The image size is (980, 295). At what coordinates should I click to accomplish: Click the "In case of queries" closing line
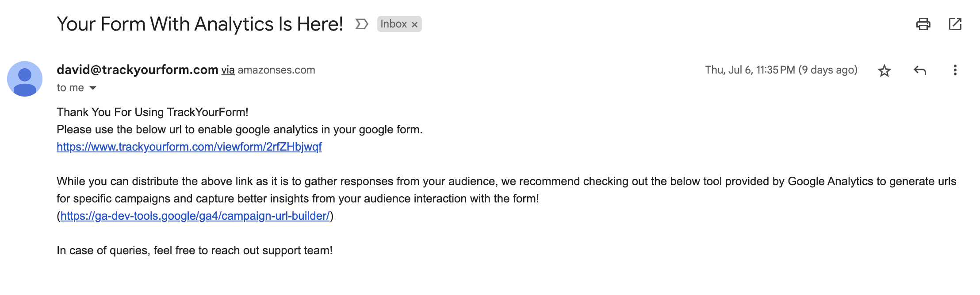[195, 250]
